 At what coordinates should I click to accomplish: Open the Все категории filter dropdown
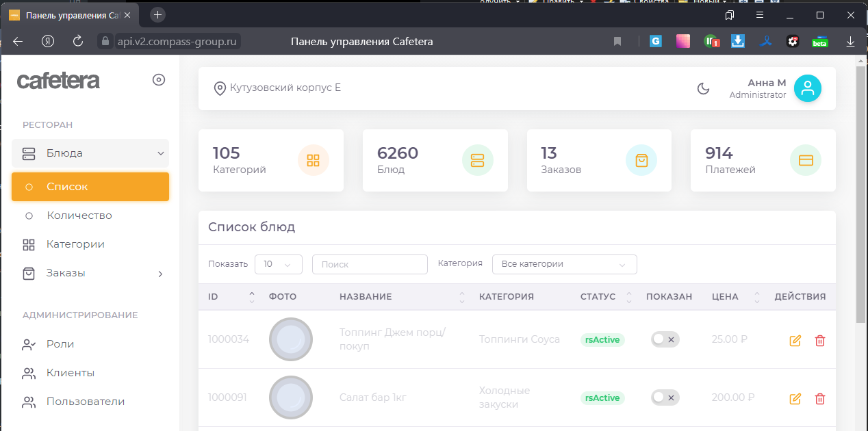point(564,264)
